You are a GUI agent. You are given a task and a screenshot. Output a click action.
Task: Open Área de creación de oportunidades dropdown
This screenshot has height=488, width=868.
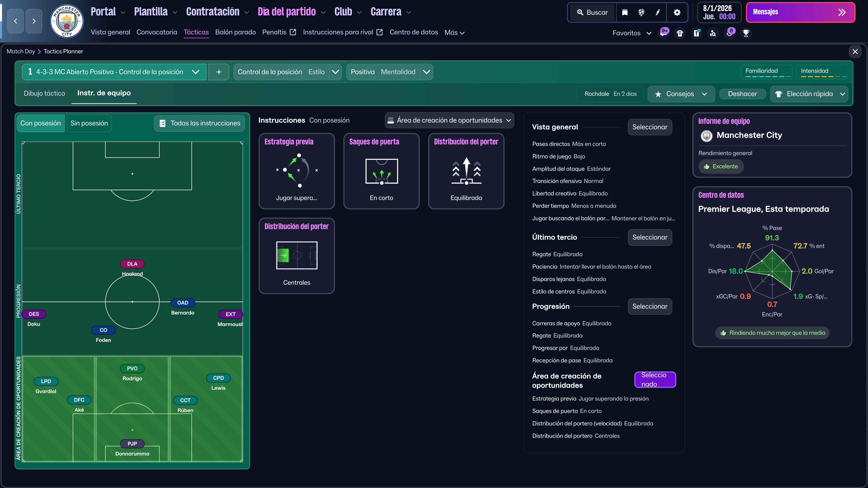[449, 120]
